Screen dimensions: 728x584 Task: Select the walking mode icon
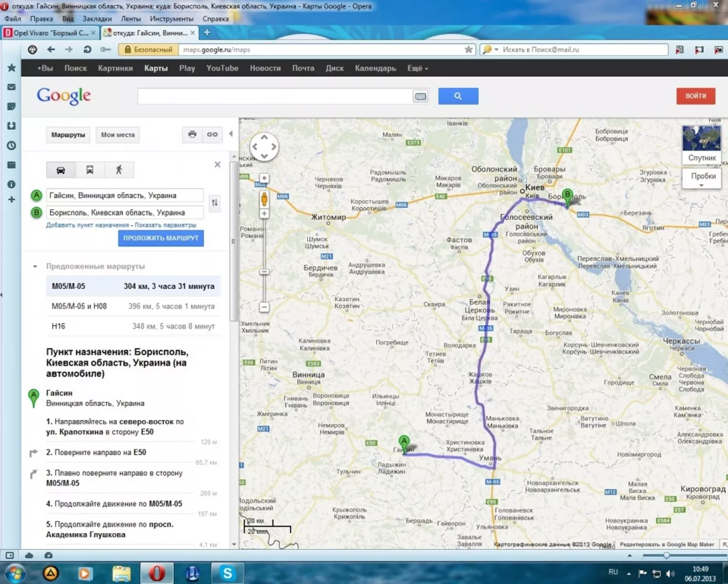click(x=119, y=170)
